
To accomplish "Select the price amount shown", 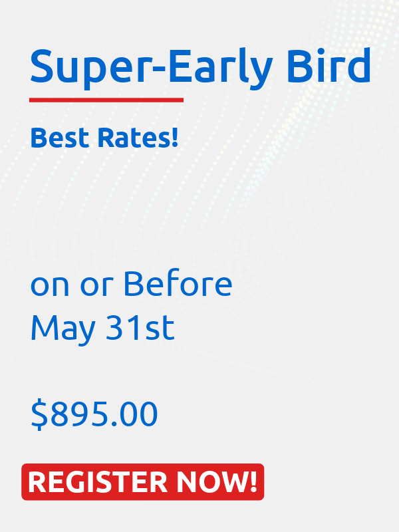I will click(x=93, y=414).
